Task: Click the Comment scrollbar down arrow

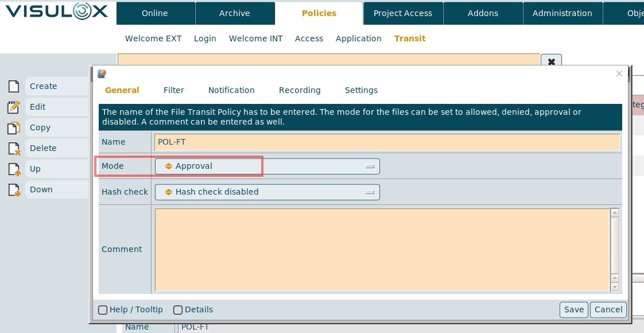Action: [615, 286]
